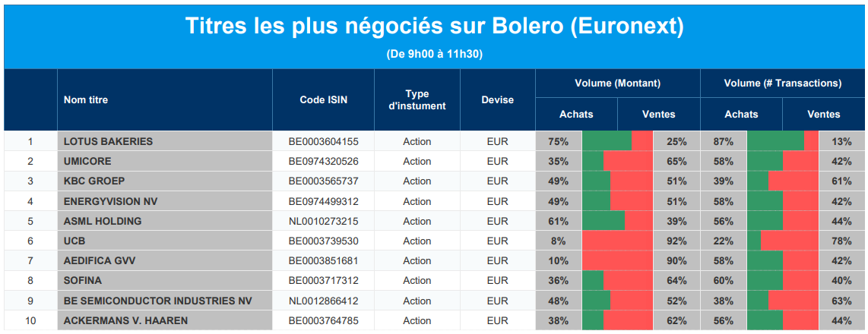
Task: Select ASML HOLDING in the table
Action: 103,221
